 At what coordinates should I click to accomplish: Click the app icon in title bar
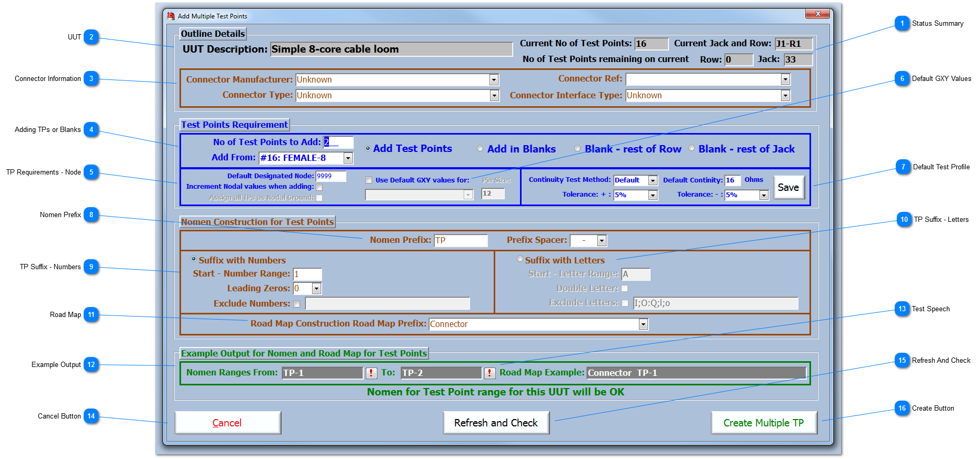[x=171, y=16]
